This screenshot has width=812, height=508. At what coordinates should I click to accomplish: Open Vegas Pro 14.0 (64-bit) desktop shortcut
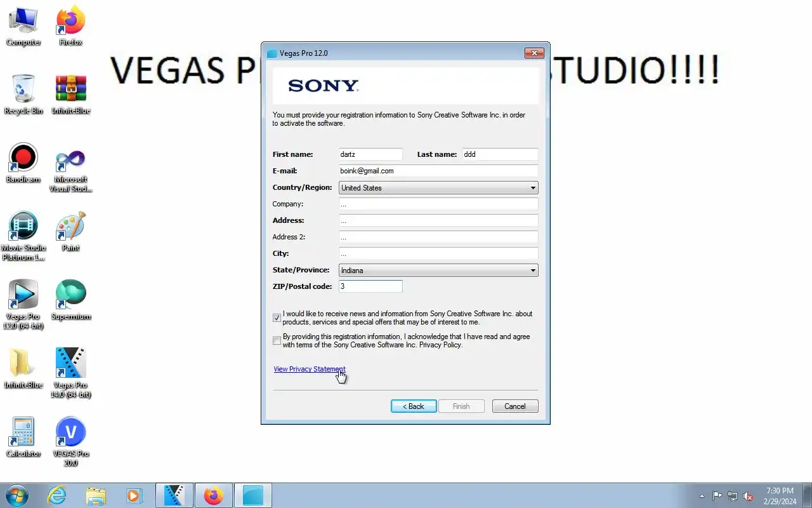point(70,374)
